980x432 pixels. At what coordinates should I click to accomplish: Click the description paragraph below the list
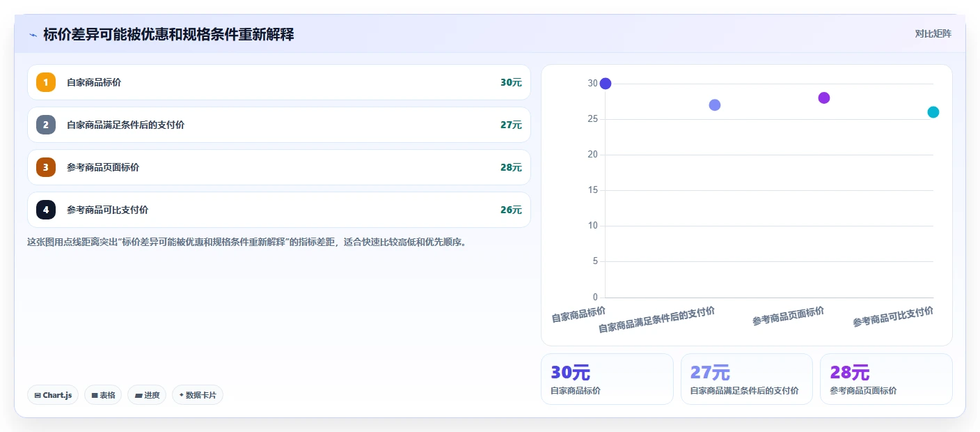(x=246, y=242)
